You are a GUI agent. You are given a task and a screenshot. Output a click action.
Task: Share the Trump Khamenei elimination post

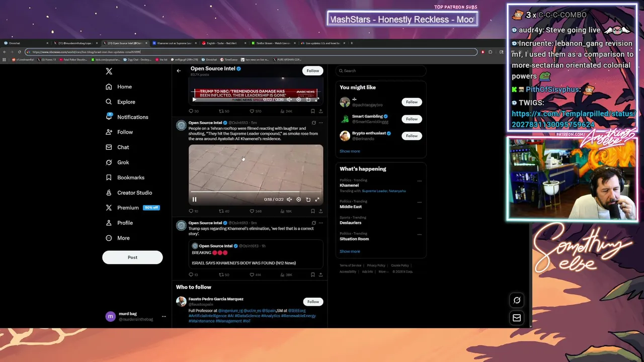[x=320, y=275]
